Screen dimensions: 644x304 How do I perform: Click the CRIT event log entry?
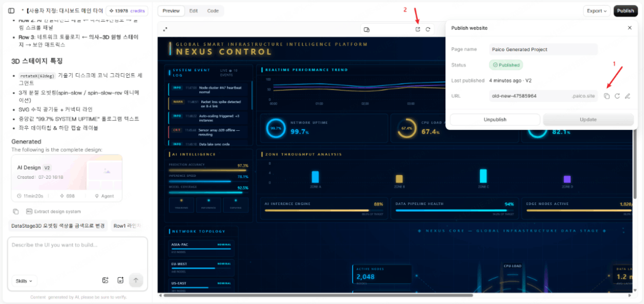208,131
